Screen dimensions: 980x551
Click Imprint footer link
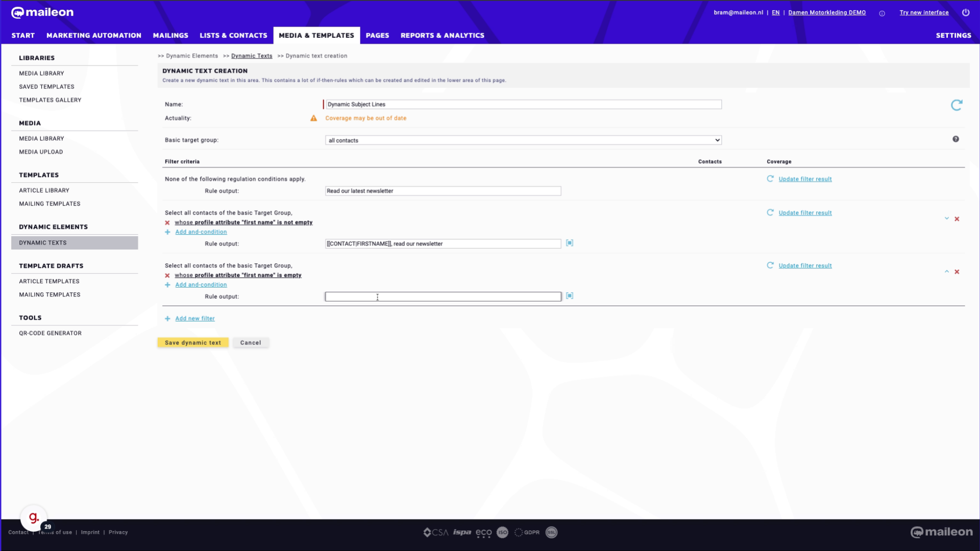click(x=90, y=532)
